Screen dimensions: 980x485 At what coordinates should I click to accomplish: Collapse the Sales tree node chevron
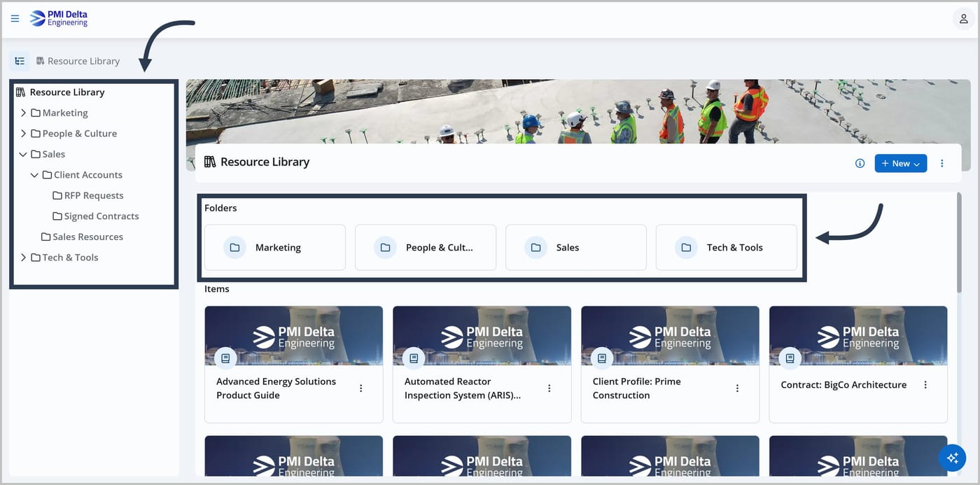pyautogui.click(x=23, y=154)
